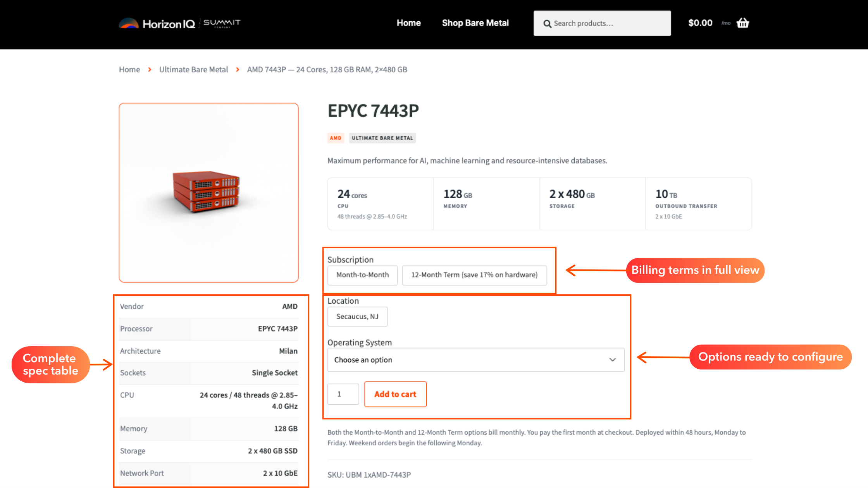868x488 pixels.
Task: Click the Ultimate Bare Metal badge
Action: coord(382,138)
